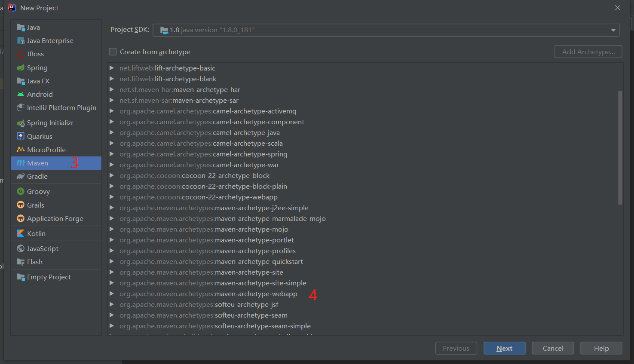The image size is (634, 364).
Task: Click the JBoss icon in sidebar
Action: pyautogui.click(x=21, y=54)
